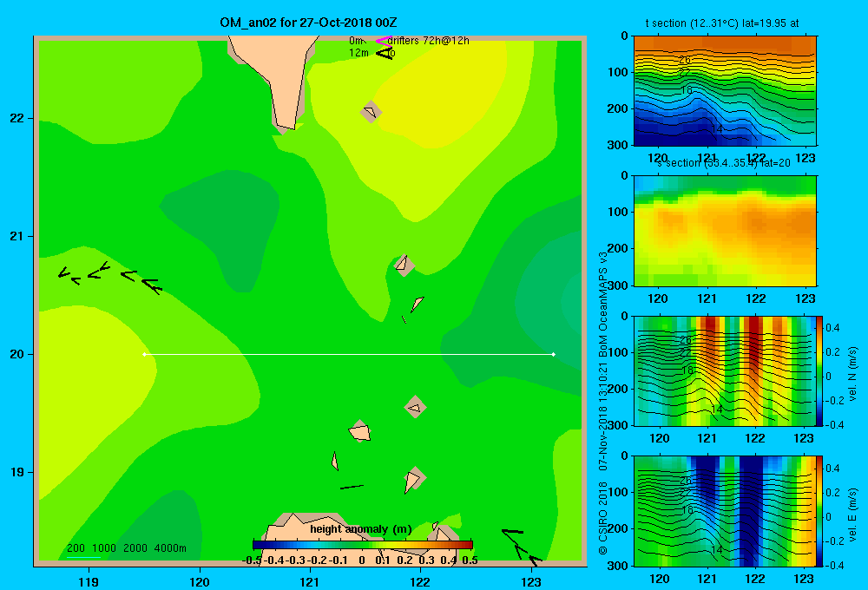Click depth label 300 on temperature section axis
This screenshot has width=868, height=590.
click(619, 145)
